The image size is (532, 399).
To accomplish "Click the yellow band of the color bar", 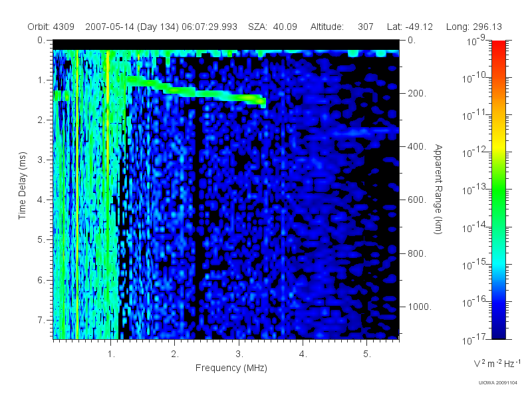I will pyautogui.click(x=498, y=144).
